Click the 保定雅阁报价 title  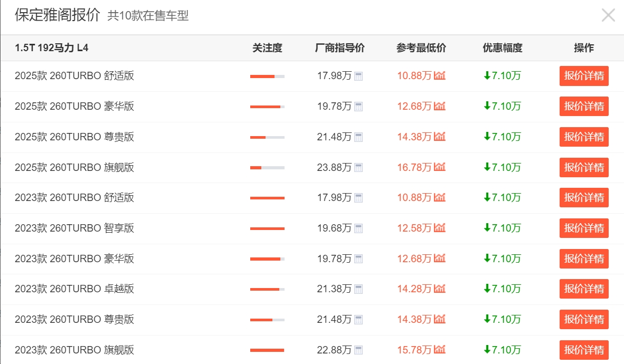click(58, 15)
